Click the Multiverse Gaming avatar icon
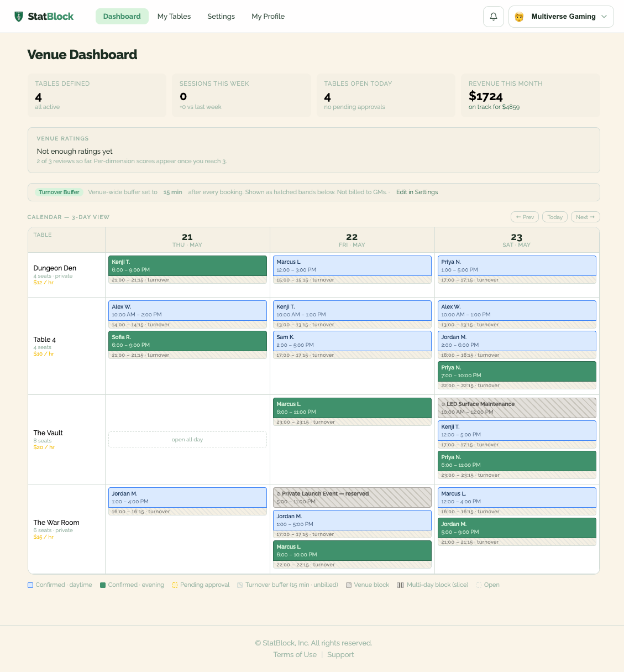 click(519, 17)
